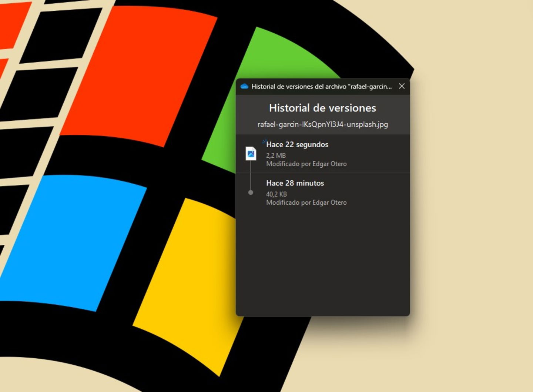Click the image file icon of current version
This screenshot has height=392, width=533.
(x=251, y=154)
